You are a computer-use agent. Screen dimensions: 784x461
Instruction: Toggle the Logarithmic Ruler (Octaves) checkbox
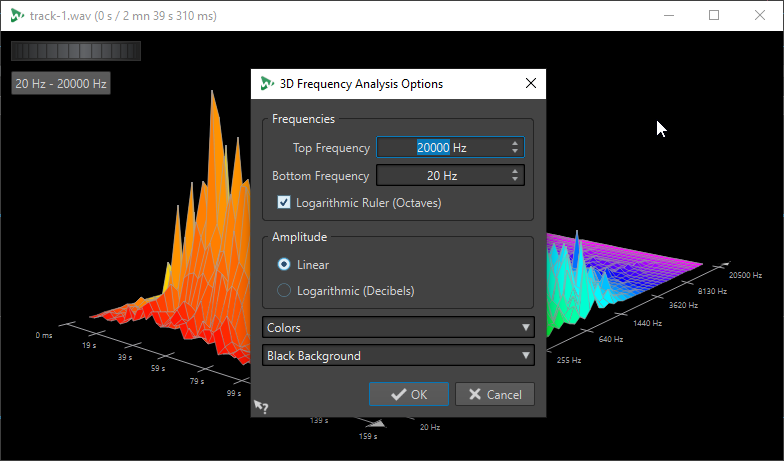pyautogui.click(x=284, y=203)
